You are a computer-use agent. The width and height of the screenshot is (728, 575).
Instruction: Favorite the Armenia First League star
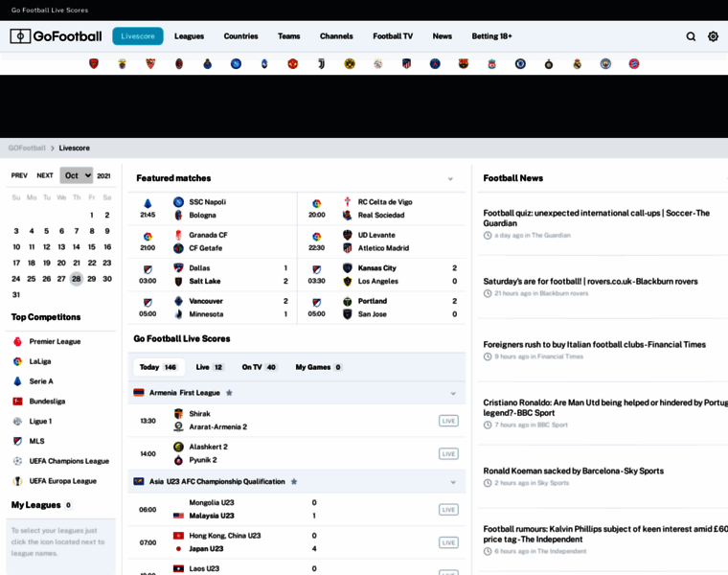[x=229, y=393]
